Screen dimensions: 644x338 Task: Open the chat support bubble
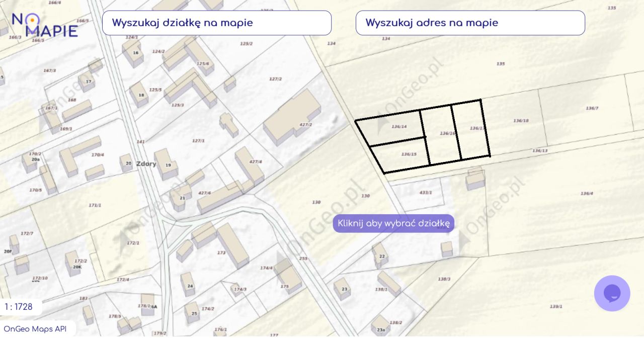point(612,293)
